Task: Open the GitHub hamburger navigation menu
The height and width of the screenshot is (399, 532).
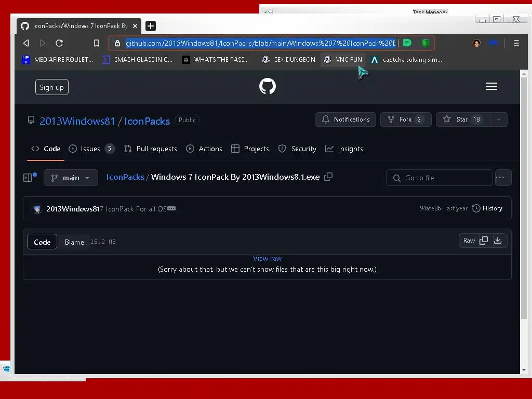Action: (491, 86)
